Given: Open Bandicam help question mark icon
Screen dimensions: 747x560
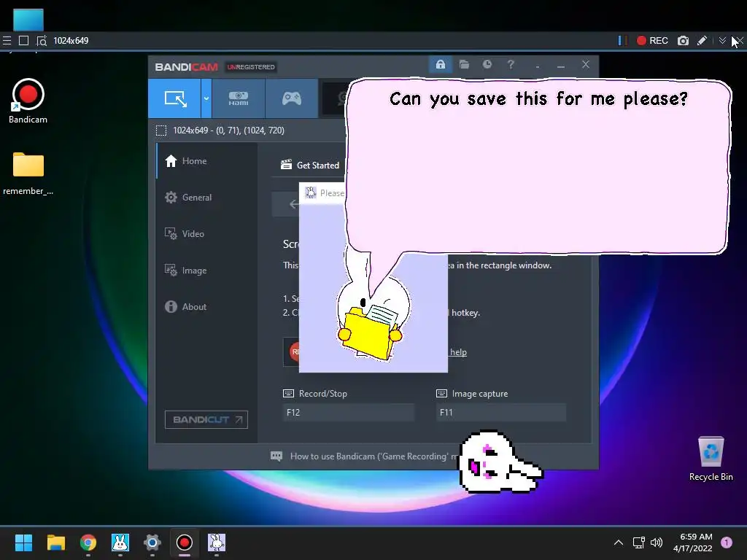Looking at the screenshot, I should point(511,64).
